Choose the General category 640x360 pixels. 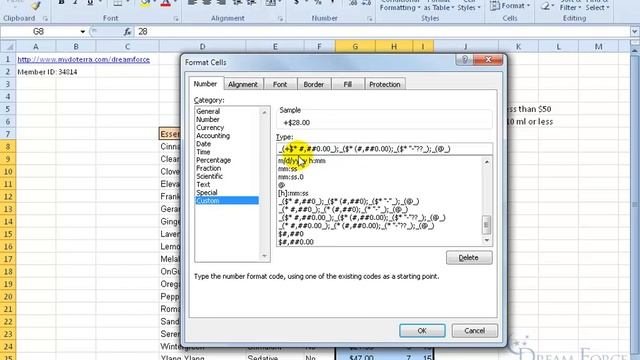click(208, 111)
